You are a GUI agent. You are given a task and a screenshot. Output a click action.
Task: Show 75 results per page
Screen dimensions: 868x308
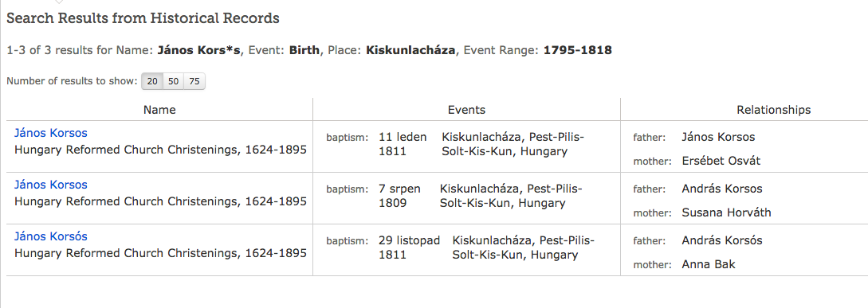point(194,81)
